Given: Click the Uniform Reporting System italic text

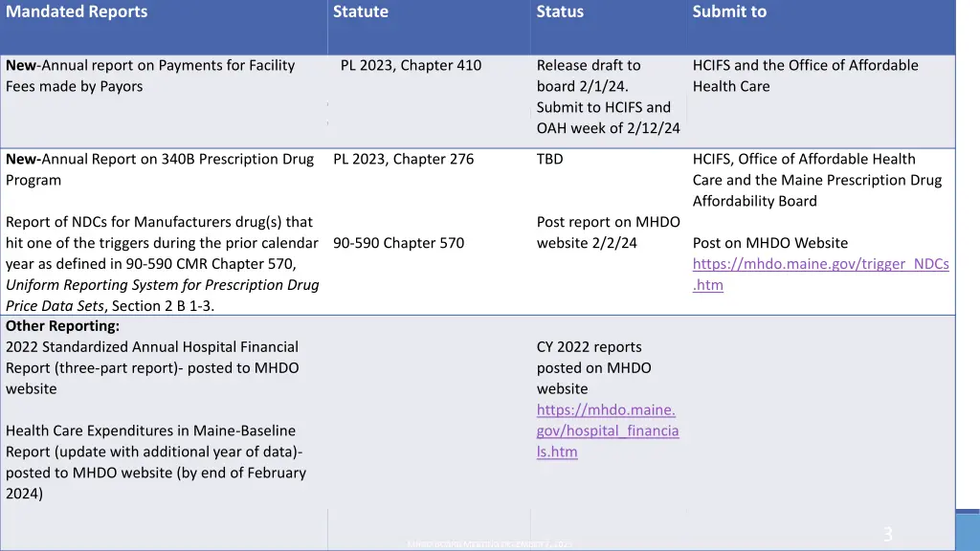Looking at the screenshot, I should [163, 285].
